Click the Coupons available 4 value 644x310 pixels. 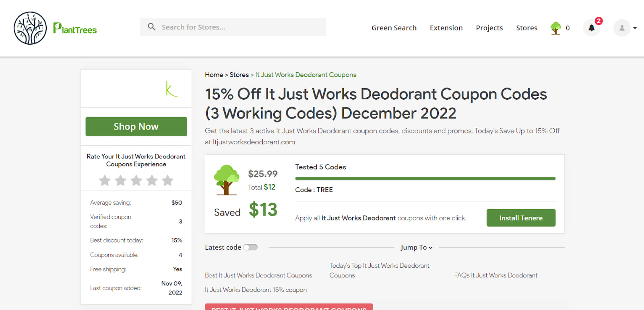tap(180, 255)
